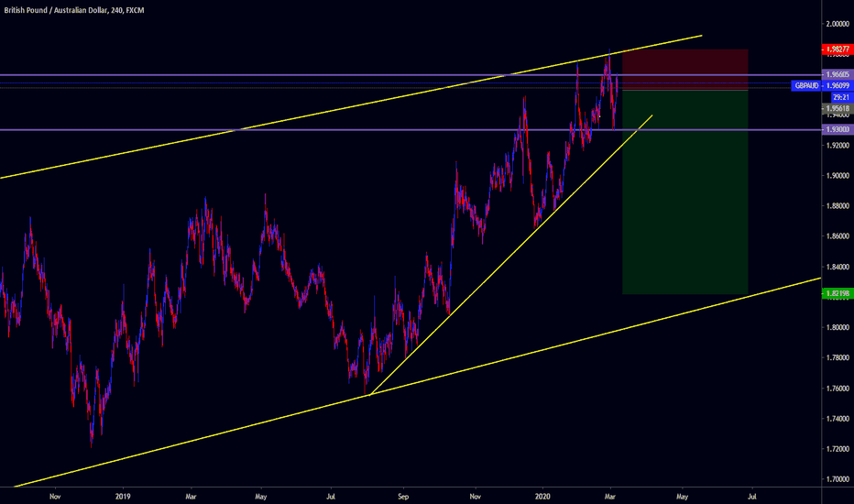Click the 2.00000 tick on the price axis
This screenshot has width=854, height=504.
point(835,23)
